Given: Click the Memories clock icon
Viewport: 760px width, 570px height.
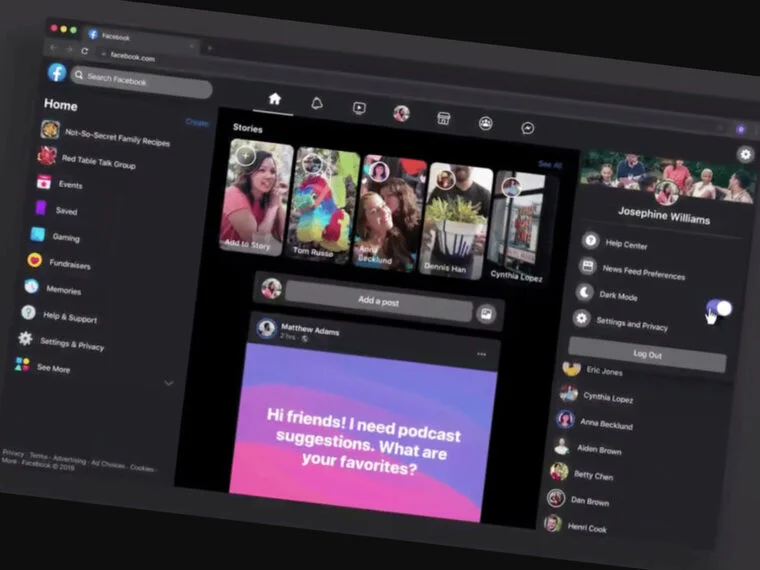Looking at the screenshot, I should point(32,286).
